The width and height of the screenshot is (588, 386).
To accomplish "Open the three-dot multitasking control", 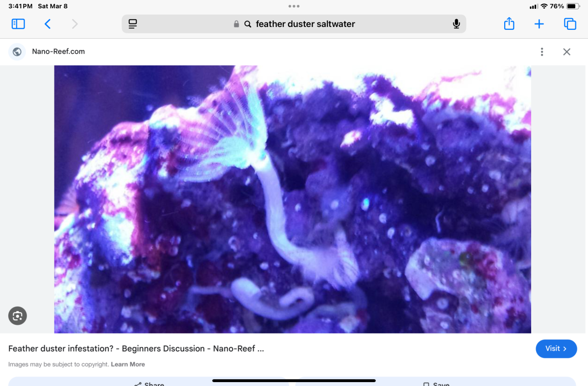I will click(x=294, y=6).
